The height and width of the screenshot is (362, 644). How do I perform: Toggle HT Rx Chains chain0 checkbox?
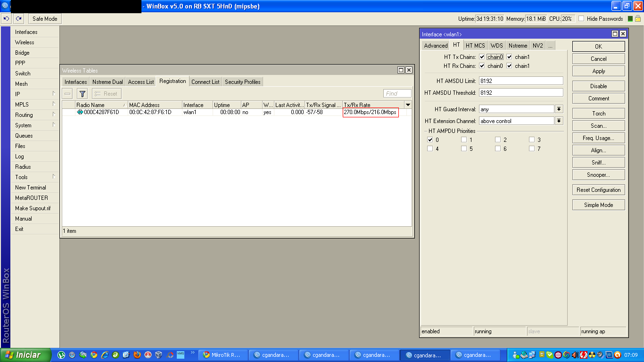(482, 66)
